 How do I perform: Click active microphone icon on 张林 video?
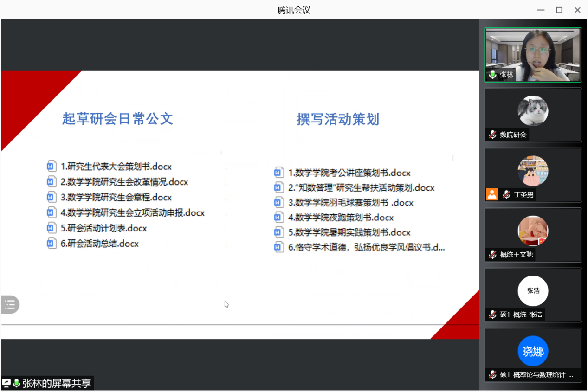(492, 75)
